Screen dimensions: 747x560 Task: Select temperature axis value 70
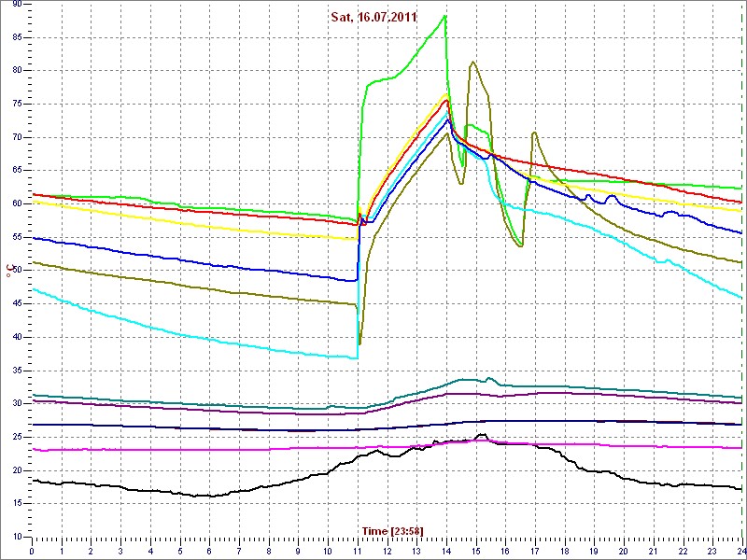point(17,137)
